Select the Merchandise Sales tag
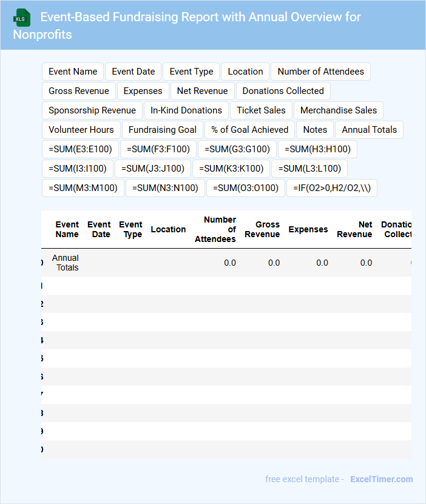This screenshot has height=504, width=426. coord(338,110)
